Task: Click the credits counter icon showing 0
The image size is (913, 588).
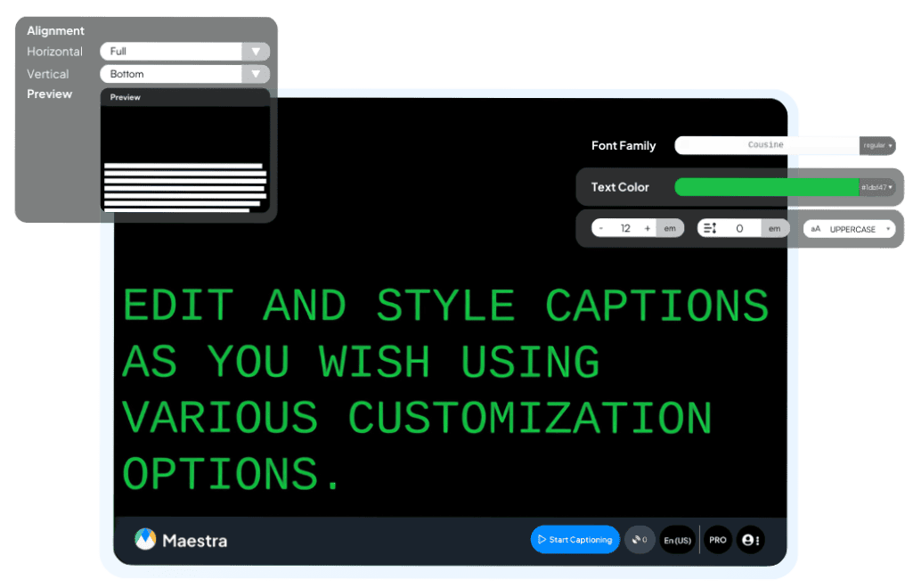Action: pyautogui.click(x=640, y=540)
